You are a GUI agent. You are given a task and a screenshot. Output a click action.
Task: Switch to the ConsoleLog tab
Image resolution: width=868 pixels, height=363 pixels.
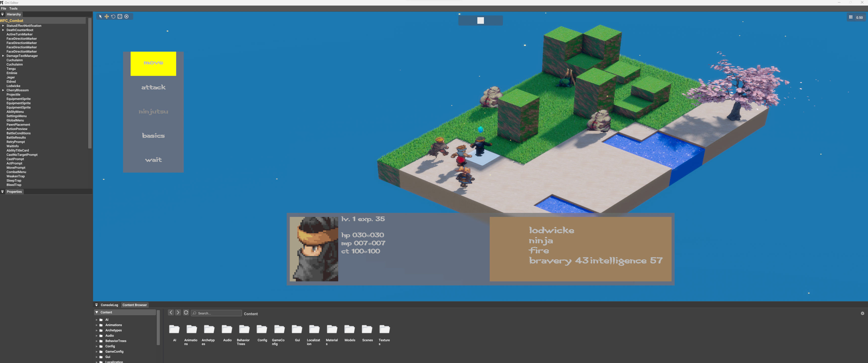[x=109, y=305]
